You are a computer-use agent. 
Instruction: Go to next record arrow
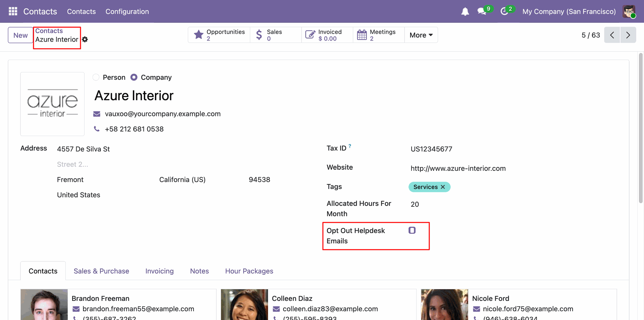[628, 35]
